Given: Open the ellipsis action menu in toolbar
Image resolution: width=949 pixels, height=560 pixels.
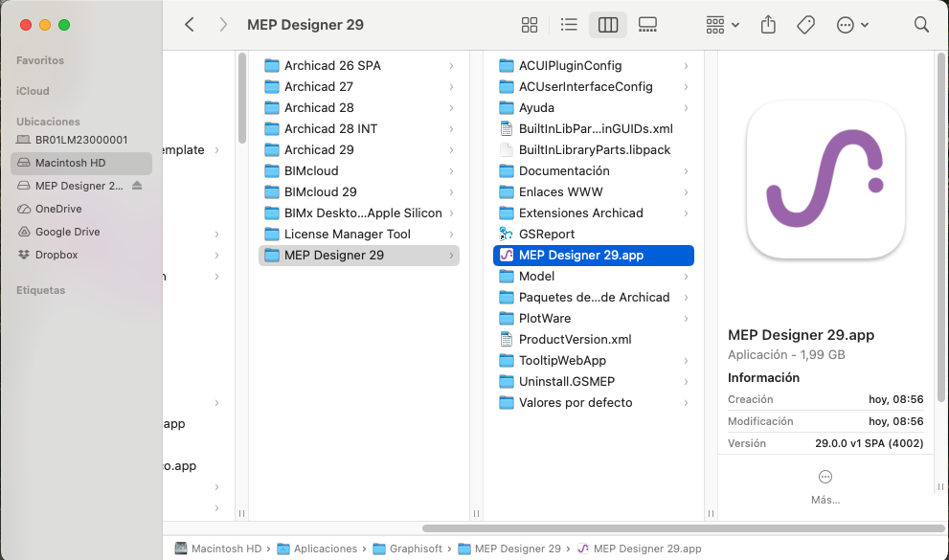Looking at the screenshot, I should point(852,25).
